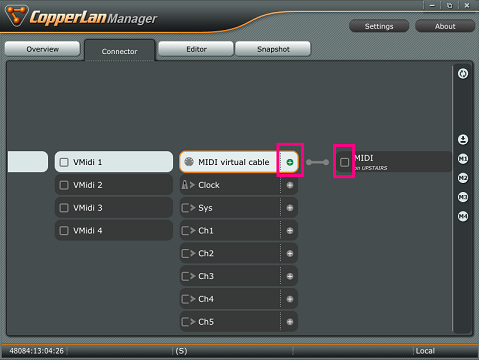Click the download/save icon in right sidebar
This screenshot has height=360, width=479.
(x=463, y=139)
